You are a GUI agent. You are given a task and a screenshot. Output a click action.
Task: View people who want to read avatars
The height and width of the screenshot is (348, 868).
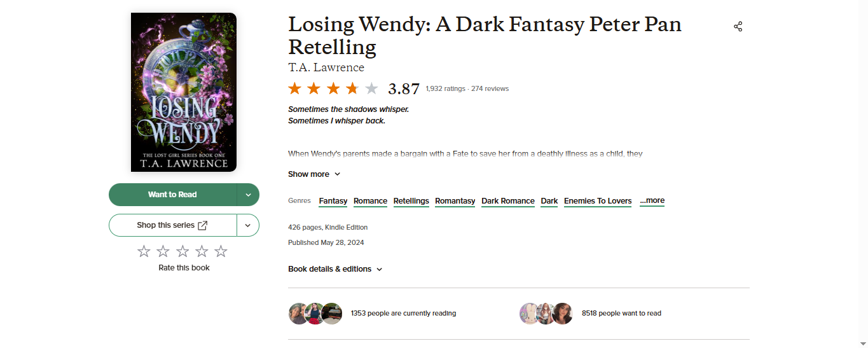546,314
